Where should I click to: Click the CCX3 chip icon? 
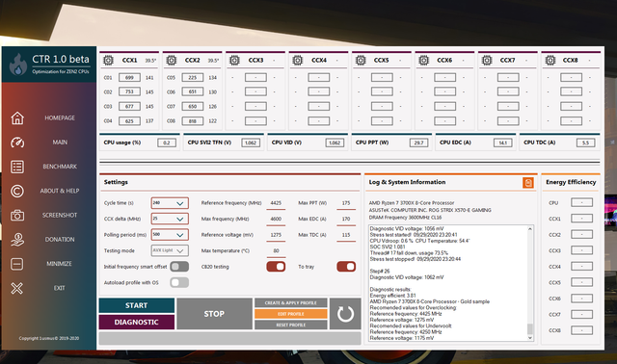pyautogui.click(x=234, y=60)
